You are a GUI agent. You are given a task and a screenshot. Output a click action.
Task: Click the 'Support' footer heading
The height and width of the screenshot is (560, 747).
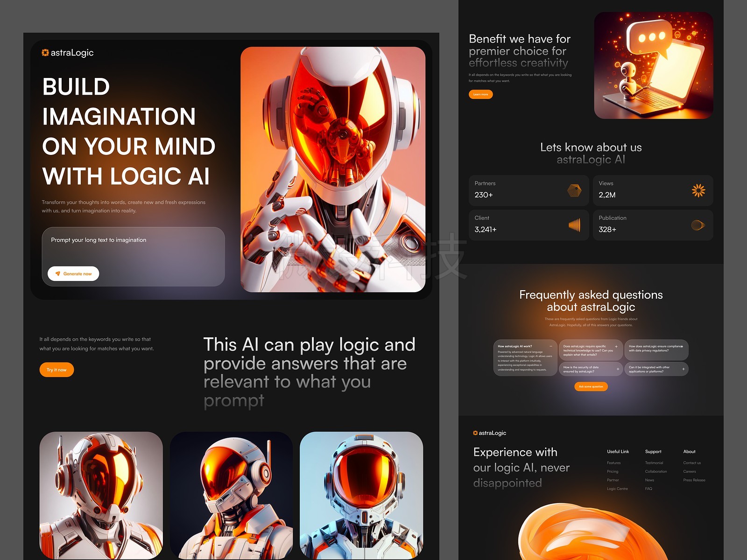pyautogui.click(x=653, y=451)
